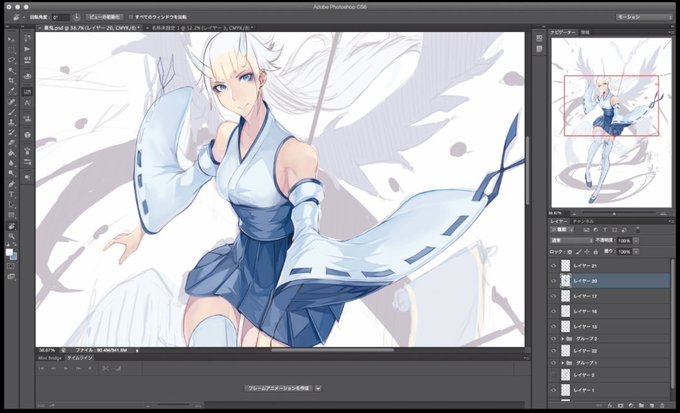Select the Eraser tool
Image resolution: width=680 pixels, height=413 pixels.
[12, 143]
